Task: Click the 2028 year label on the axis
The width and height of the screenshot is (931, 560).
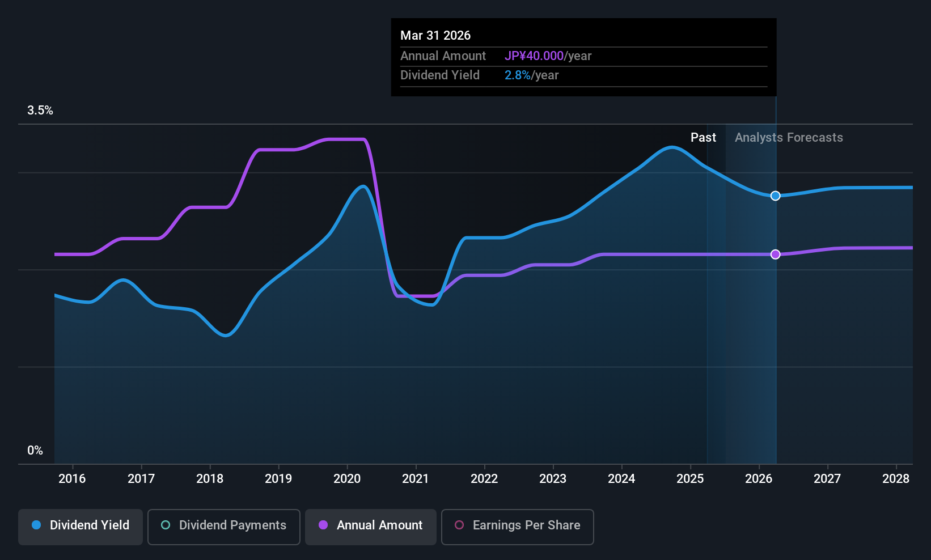Action: tap(896, 478)
